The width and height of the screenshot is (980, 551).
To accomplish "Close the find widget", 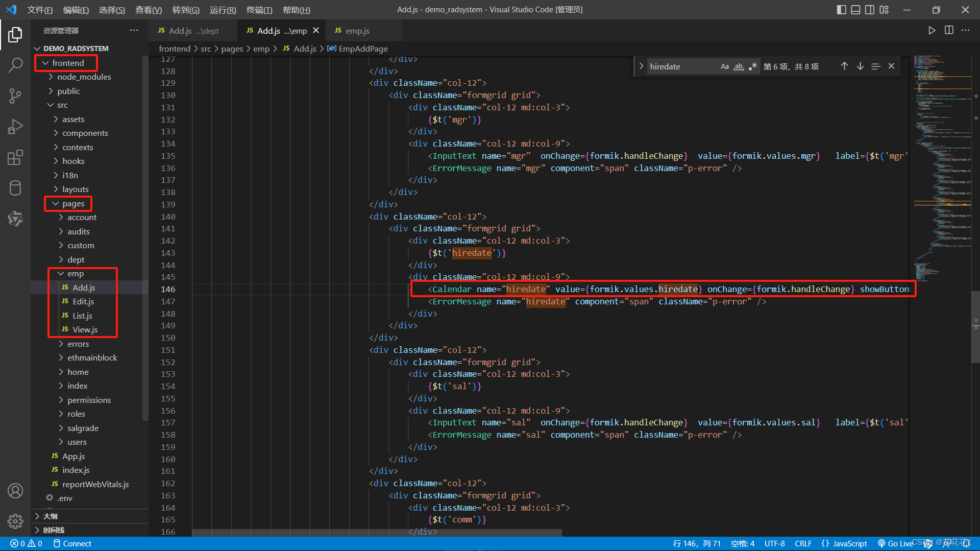I will pos(891,66).
